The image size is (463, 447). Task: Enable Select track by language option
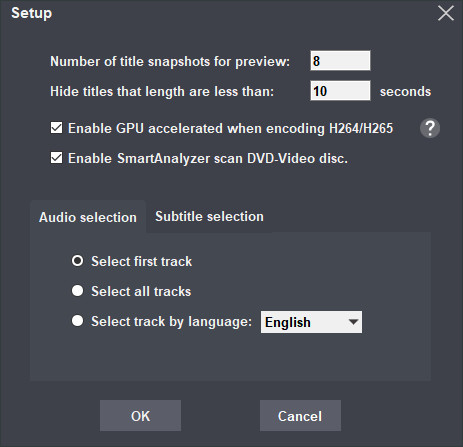click(77, 321)
